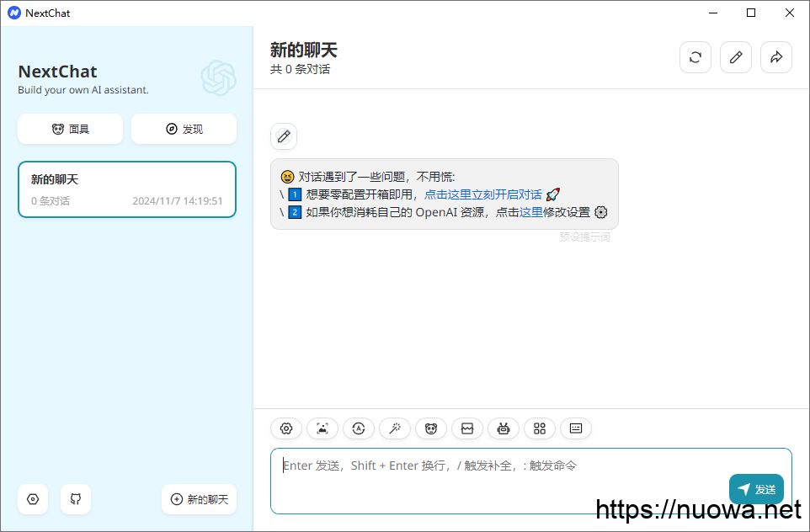
Task: Open the robot model selector
Action: [x=504, y=428]
